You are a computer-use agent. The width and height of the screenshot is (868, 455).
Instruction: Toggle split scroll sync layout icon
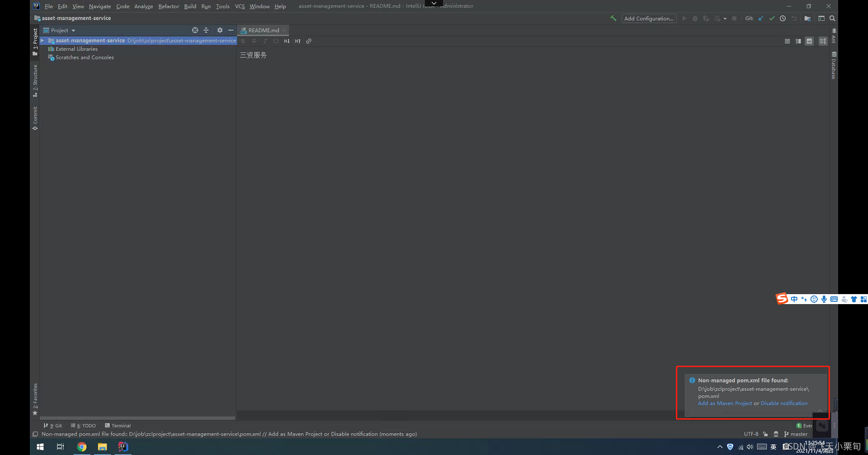823,41
